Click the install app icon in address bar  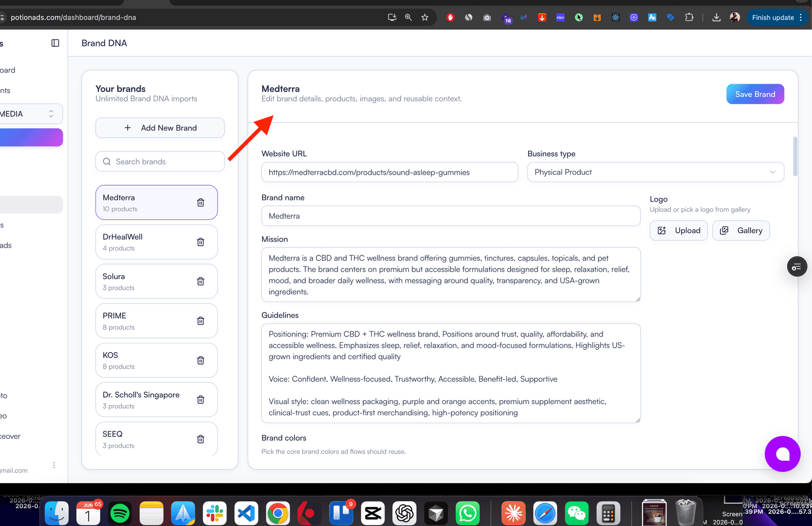pyautogui.click(x=392, y=18)
